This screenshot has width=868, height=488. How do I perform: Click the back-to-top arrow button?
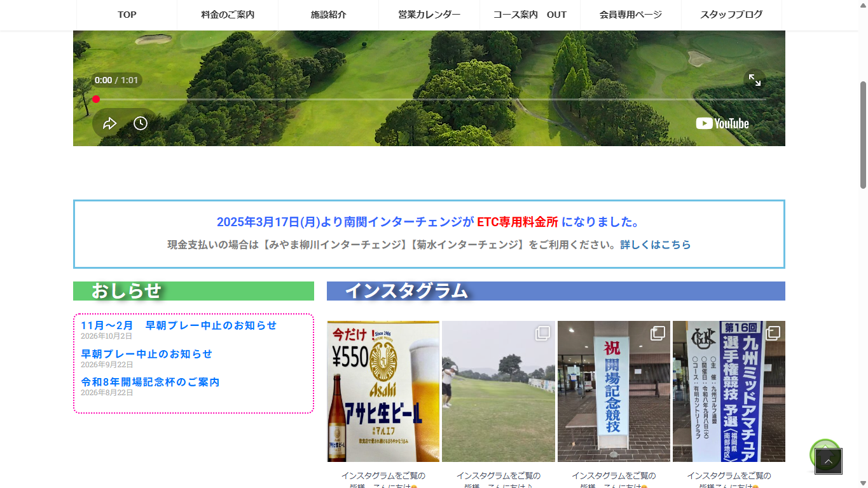pyautogui.click(x=829, y=461)
